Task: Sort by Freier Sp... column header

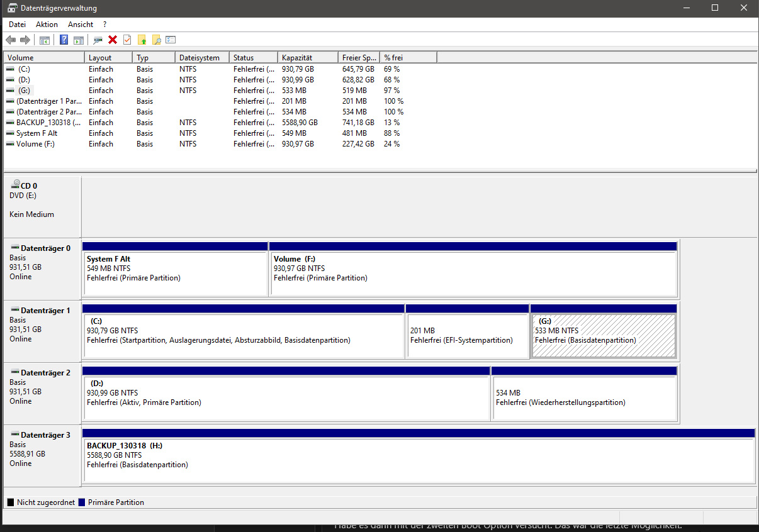Action: [359, 57]
